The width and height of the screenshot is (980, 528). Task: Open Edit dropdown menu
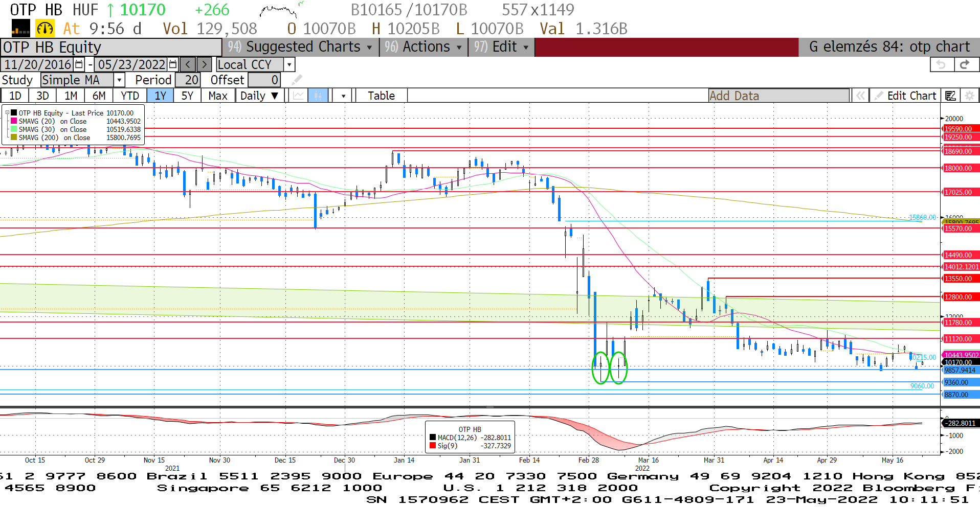tap(501, 47)
